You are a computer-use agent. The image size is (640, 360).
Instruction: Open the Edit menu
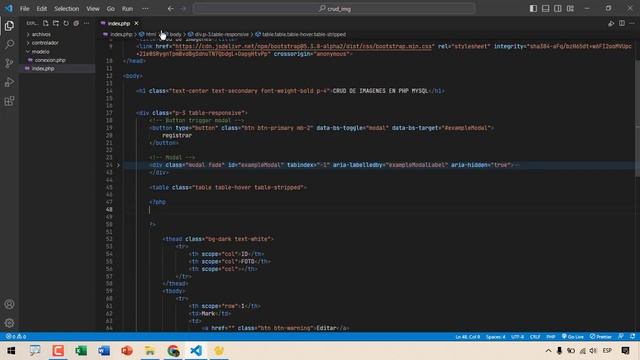point(42,9)
